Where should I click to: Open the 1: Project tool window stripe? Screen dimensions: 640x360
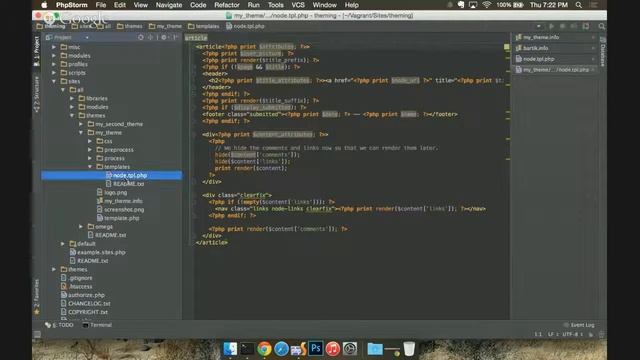point(37,51)
